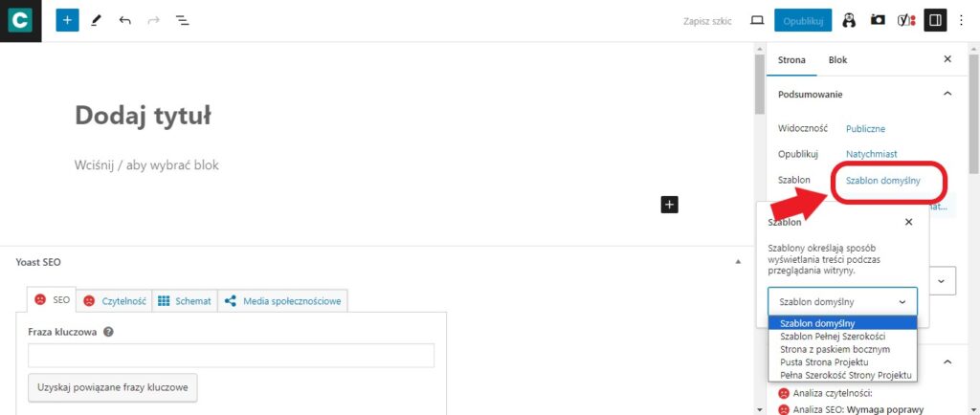
Task: Open the laptop preview icon
Action: (757, 21)
